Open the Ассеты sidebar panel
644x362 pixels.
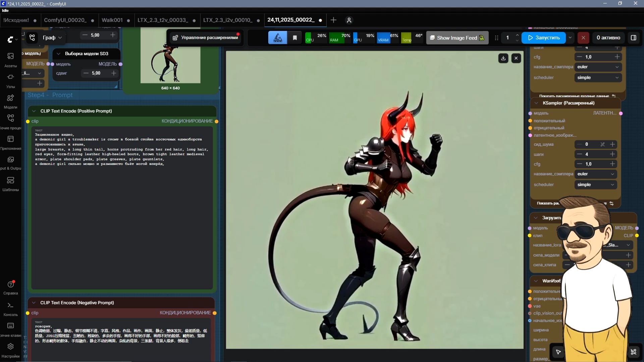(x=11, y=59)
